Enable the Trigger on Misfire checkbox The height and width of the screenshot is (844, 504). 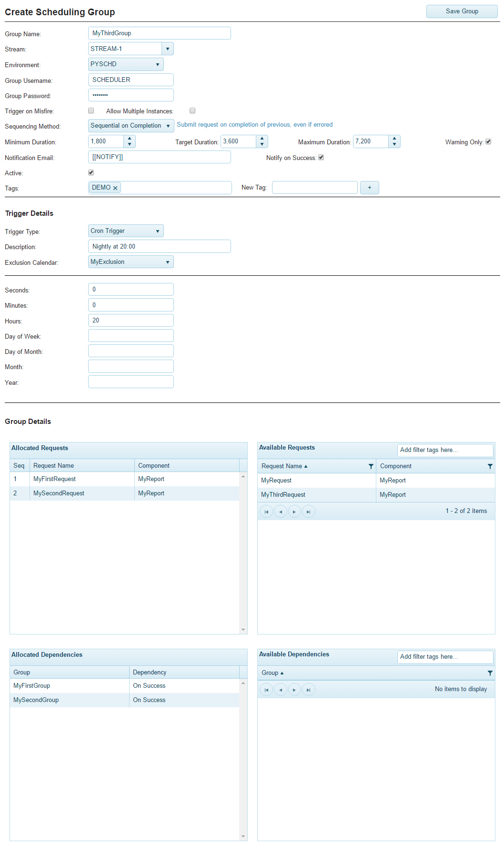(91, 111)
